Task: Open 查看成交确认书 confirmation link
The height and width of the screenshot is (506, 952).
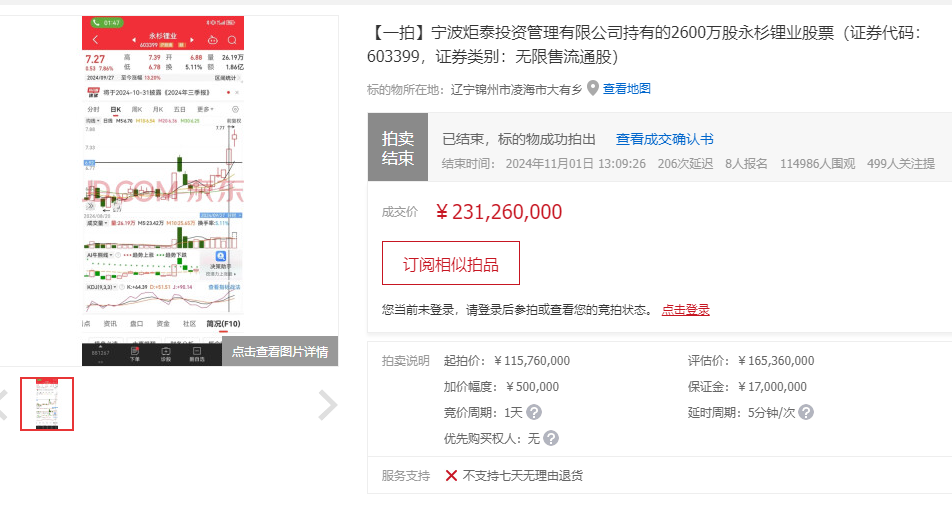Action: (x=664, y=140)
